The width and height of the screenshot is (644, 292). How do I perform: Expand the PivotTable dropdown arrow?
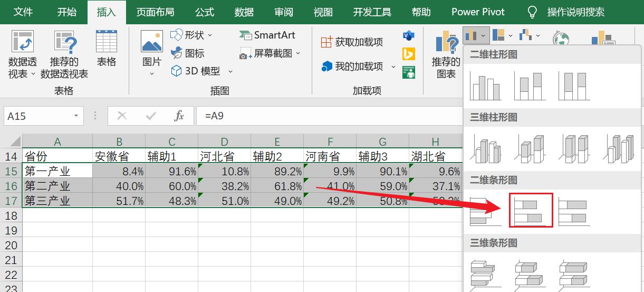(33, 74)
